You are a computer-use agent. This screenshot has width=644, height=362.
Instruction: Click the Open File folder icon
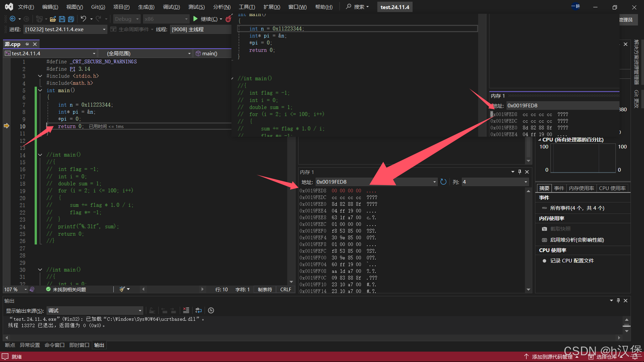click(x=53, y=19)
